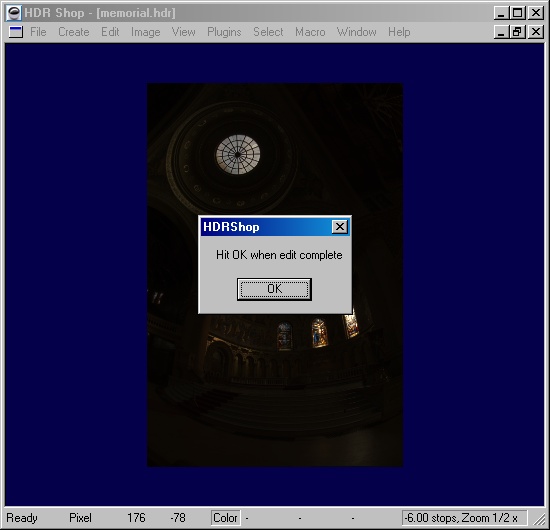Open the File menu
550x530 pixels.
pyautogui.click(x=38, y=32)
